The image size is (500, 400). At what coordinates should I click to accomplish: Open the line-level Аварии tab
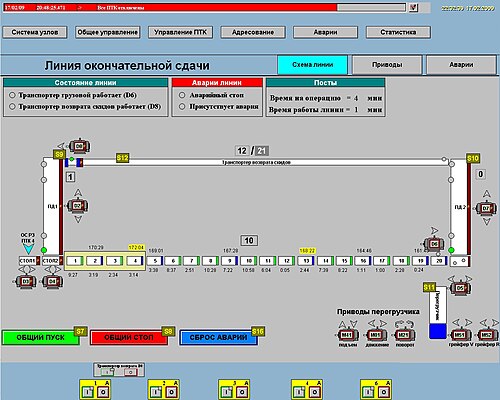coord(461,65)
